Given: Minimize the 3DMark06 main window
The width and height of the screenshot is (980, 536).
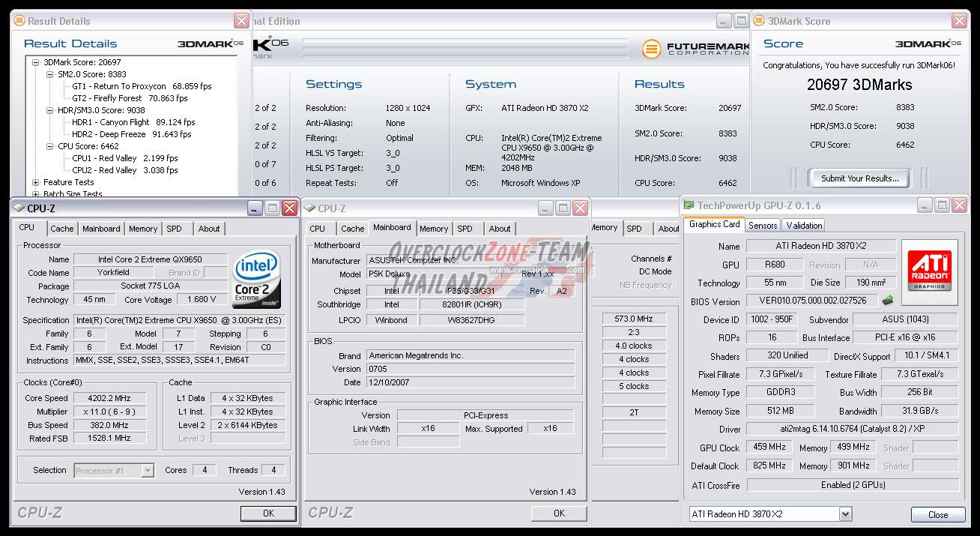Looking at the screenshot, I should pyautogui.click(x=724, y=21).
